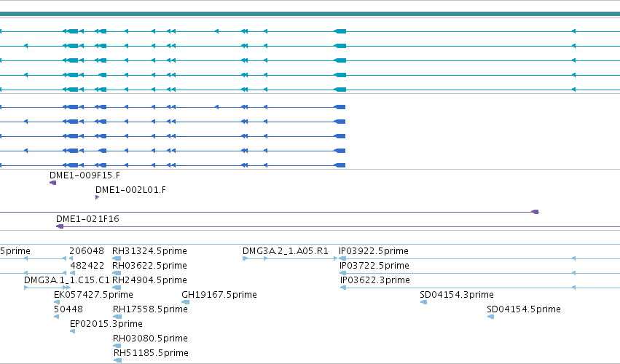Image resolution: width=620 pixels, height=364 pixels.
Task: Click the arrow block under RH17558.5prime
Action: (117, 317)
